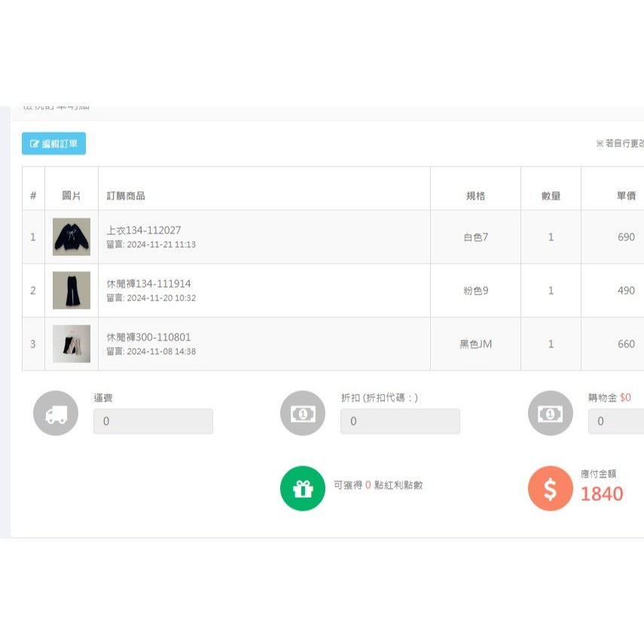Image resolution: width=644 pixels, height=644 pixels.
Task: Click the 運費 shipping fee input field
Action: [x=153, y=422]
